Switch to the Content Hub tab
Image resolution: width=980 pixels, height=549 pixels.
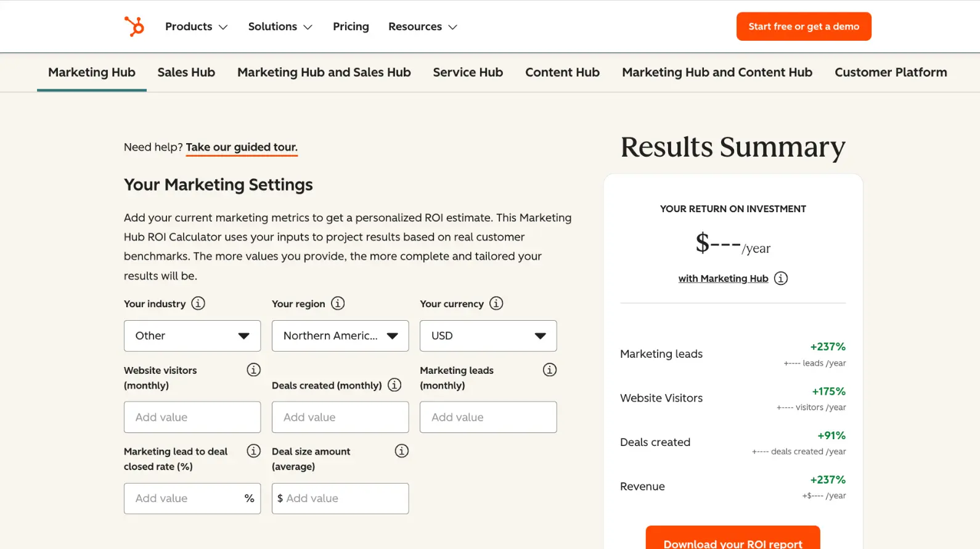[562, 72]
